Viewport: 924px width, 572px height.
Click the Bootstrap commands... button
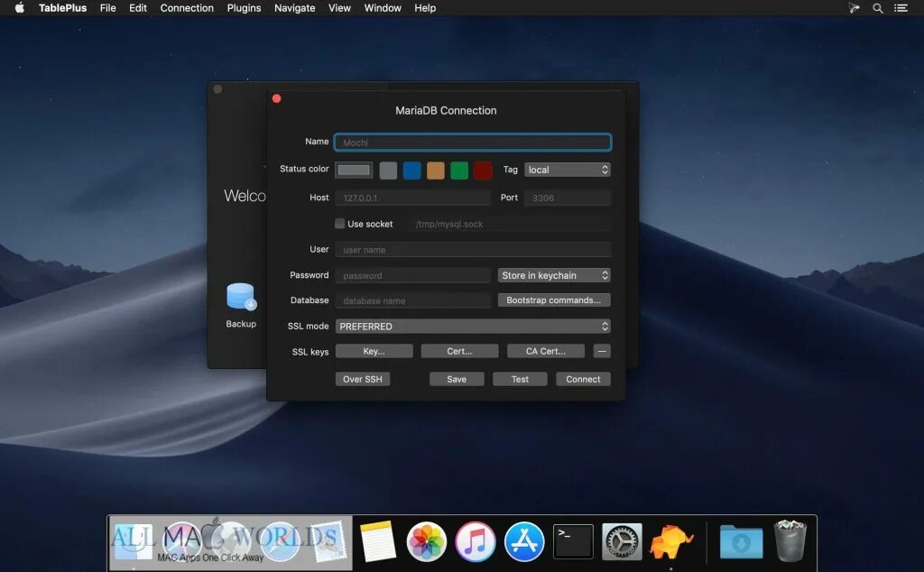pyautogui.click(x=554, y=300)
